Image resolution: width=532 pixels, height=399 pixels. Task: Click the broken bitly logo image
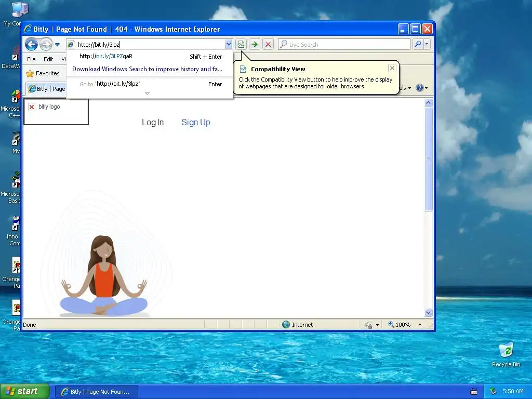point(56,112)
